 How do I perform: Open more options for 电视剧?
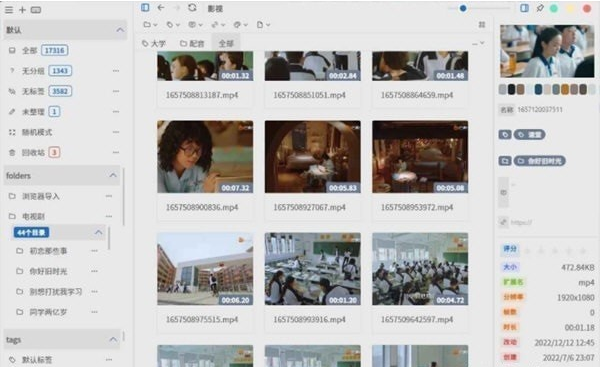click(x=109, y=216)
